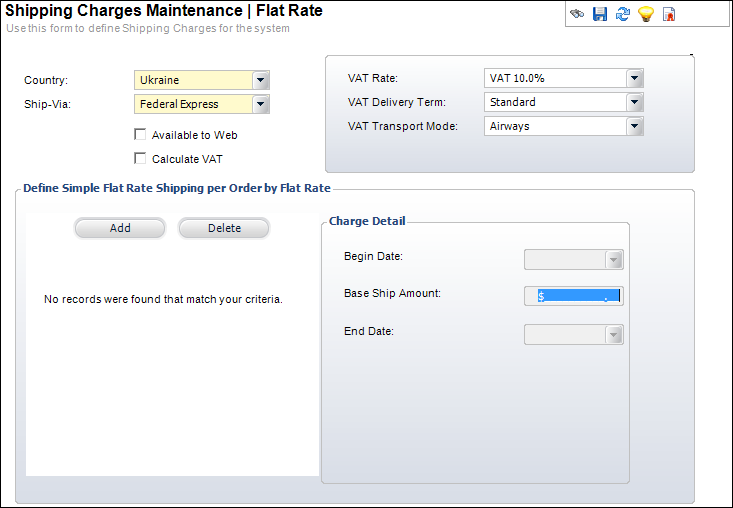This screenshot has height=508, width=733.
Task: Enable the Available to Web checkbox
Action: [x=140, y=135]
